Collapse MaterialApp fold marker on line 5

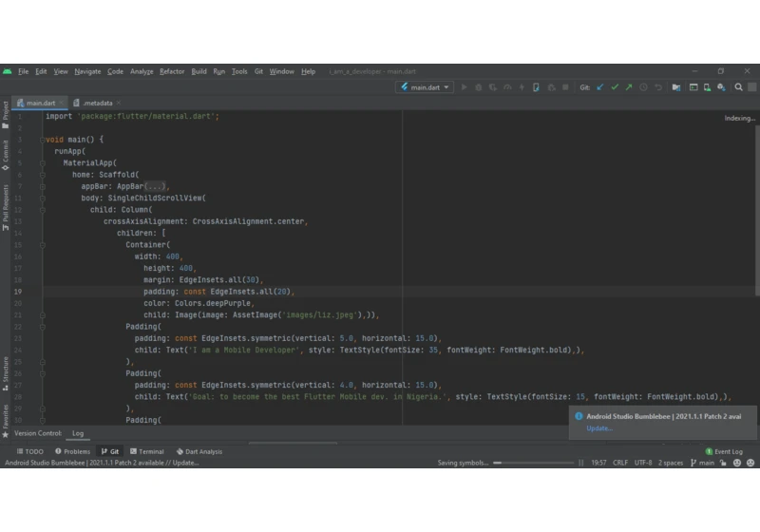[42, 163]
